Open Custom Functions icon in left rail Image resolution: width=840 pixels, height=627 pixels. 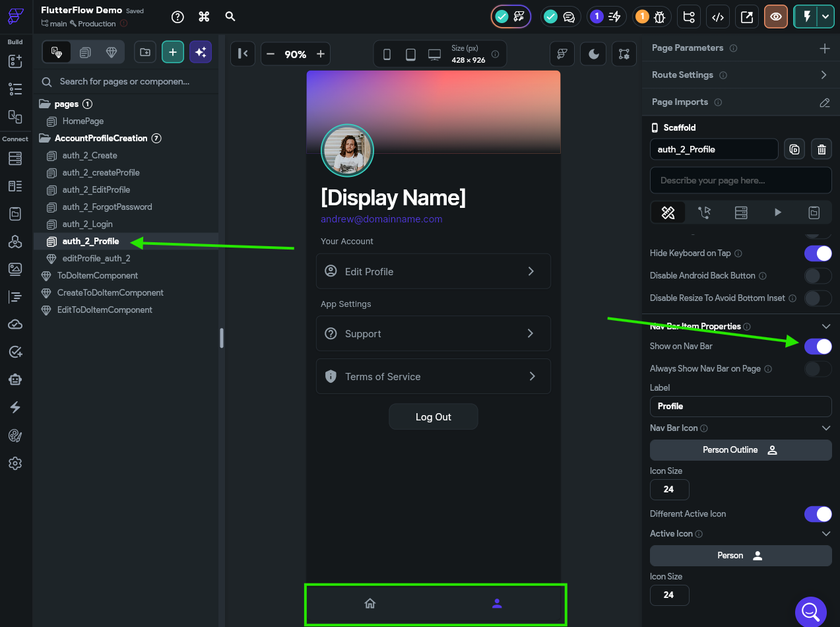15,297
